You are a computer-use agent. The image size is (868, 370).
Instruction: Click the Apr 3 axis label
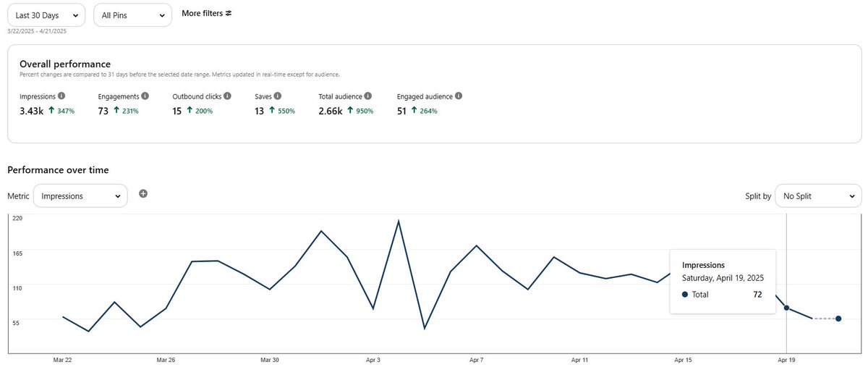[x=373, y=359]
